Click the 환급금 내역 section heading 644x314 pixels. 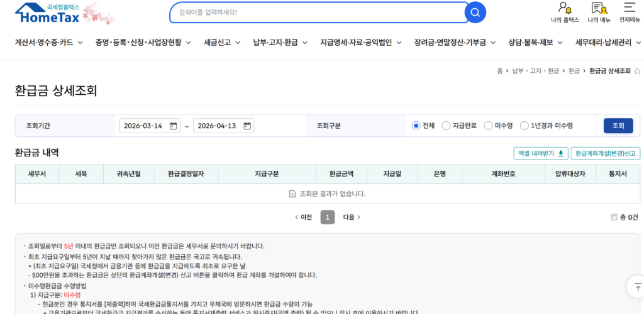pyautogui.click(x=37, y=153)
